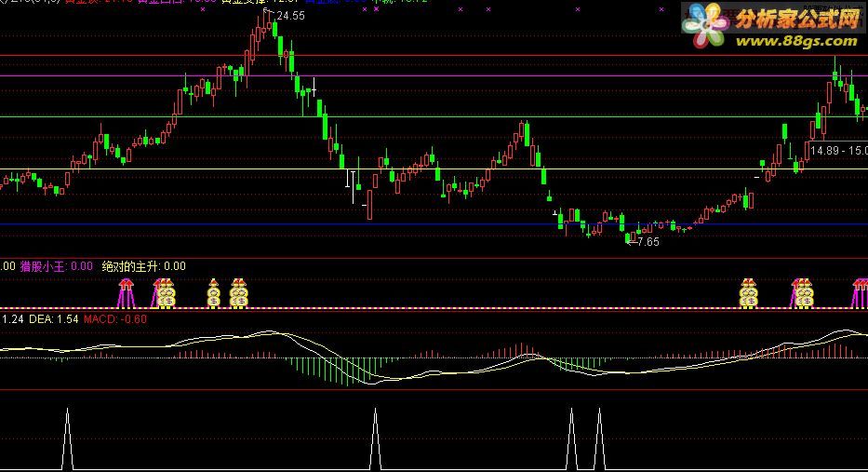
Task: Click the third white spike in the bottom panel
Action: [x=572, y=439]
